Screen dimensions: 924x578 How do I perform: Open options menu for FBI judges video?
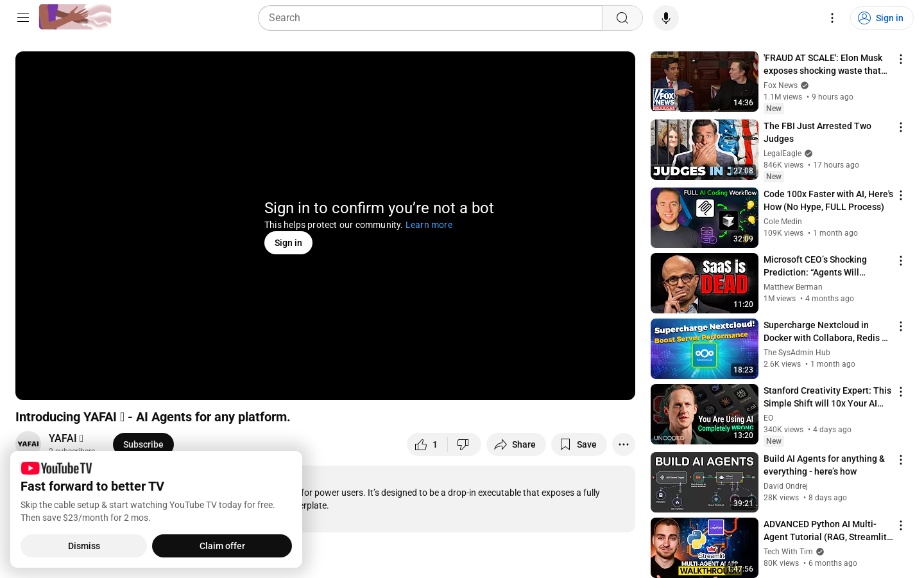(901, 127)
